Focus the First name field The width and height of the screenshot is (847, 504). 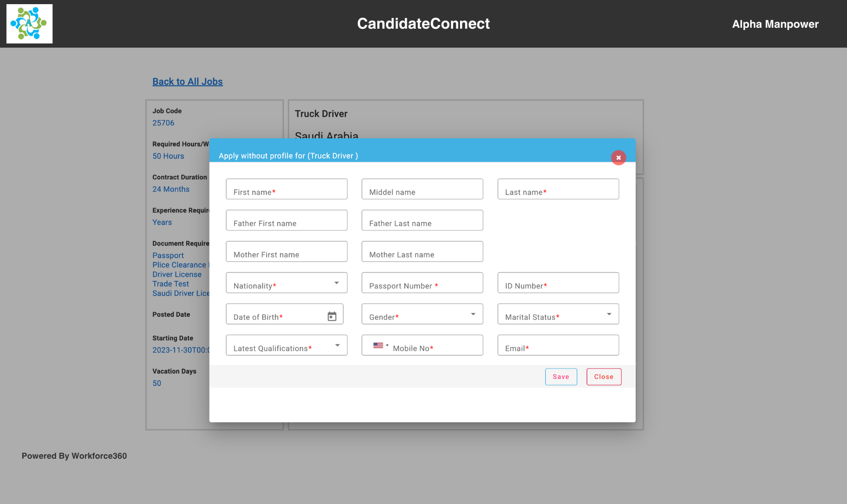tap(286, 189)
